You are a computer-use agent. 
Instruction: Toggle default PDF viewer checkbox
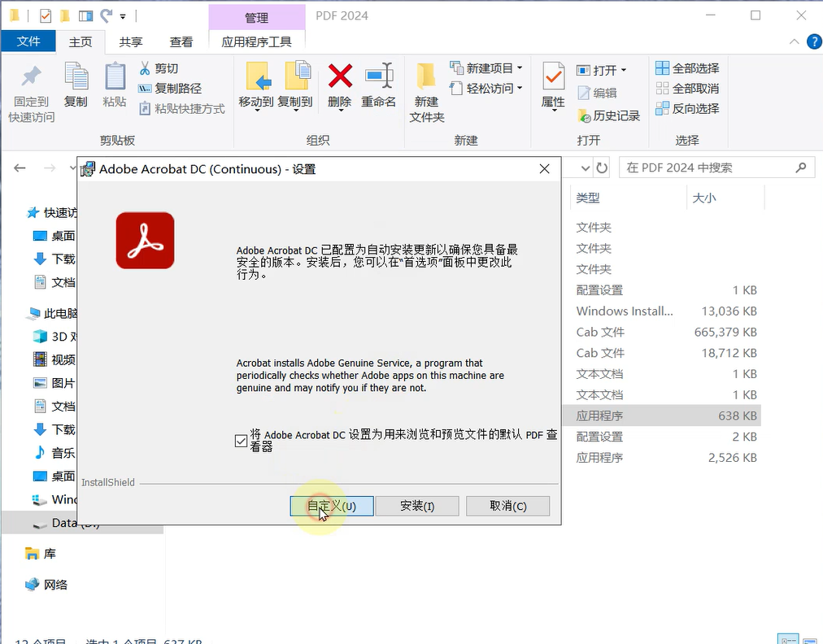[241, 441]
